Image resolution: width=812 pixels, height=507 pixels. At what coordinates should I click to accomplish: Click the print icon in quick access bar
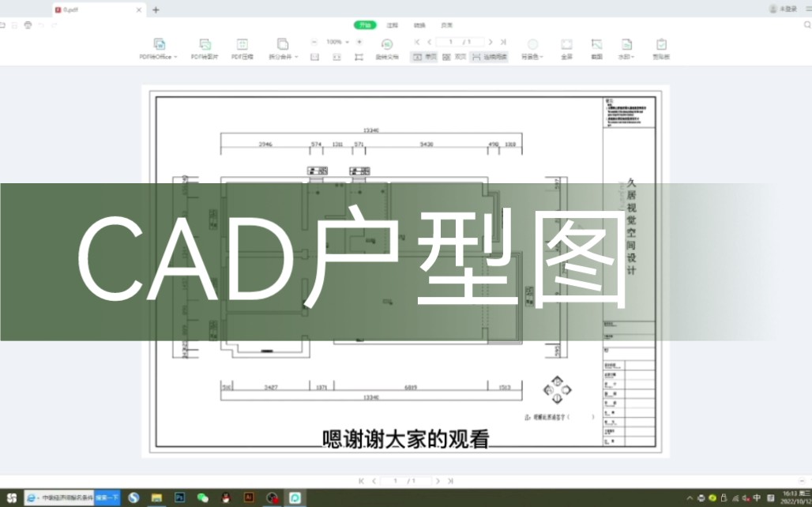[x=28, y=24]
